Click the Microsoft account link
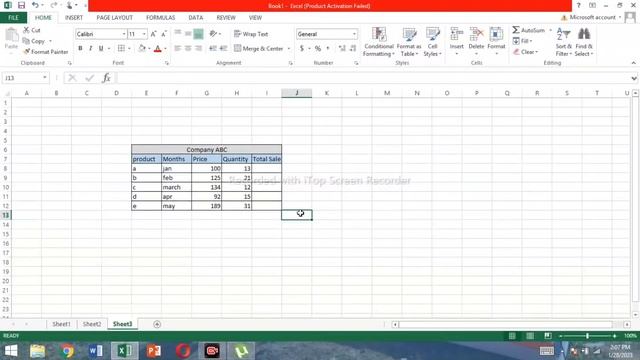Screen dimensions: 640x360 (x=592, y=17)
